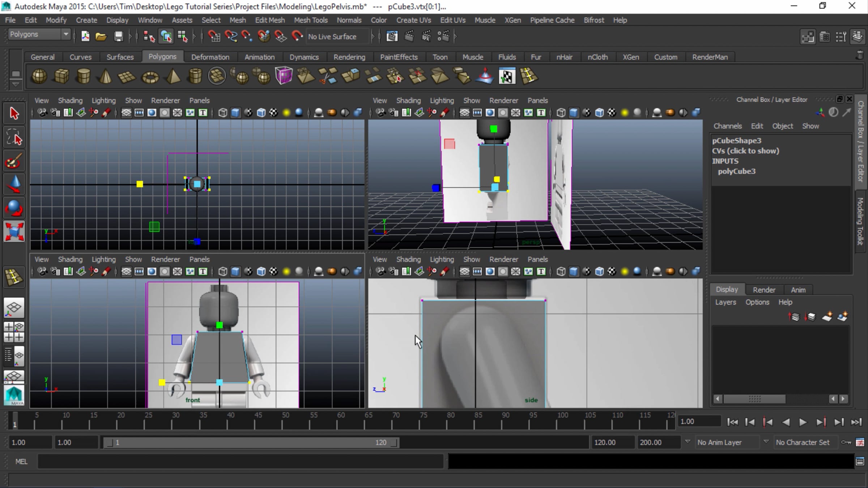Click the polyCube3 input node
Screen dimensions: 868x488
[736, 171]
